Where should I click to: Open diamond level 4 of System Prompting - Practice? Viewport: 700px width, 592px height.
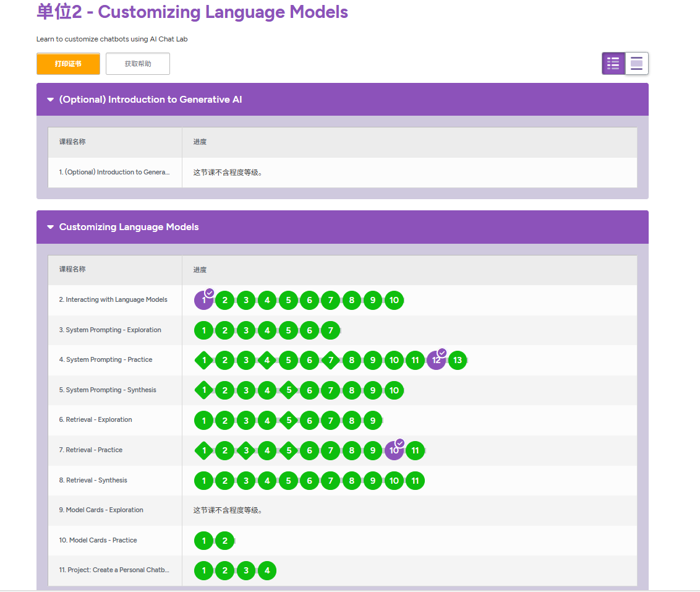point(267,360)
